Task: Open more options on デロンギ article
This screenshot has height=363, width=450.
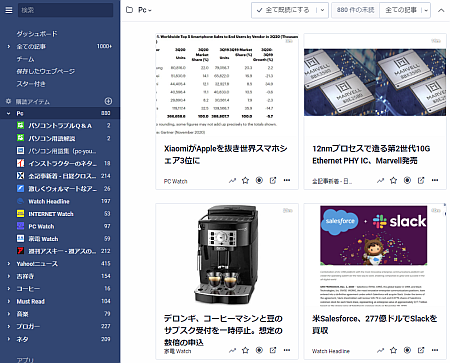Action: pyautogui.click(x=287, y=350)
